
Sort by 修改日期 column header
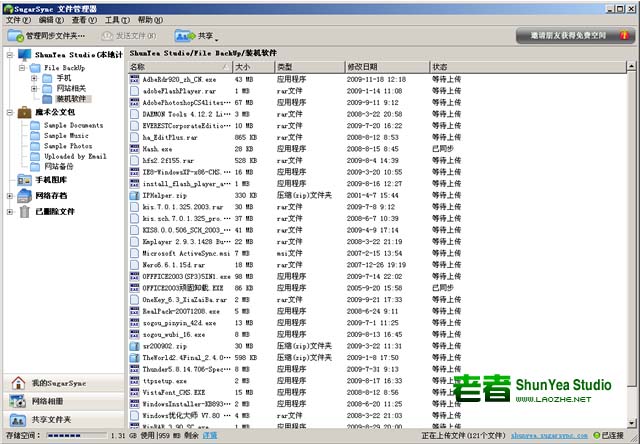coord(387,67)
